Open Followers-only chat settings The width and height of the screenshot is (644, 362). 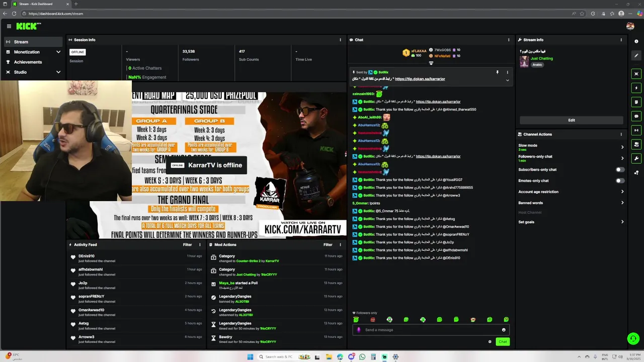tap(571, 158)
